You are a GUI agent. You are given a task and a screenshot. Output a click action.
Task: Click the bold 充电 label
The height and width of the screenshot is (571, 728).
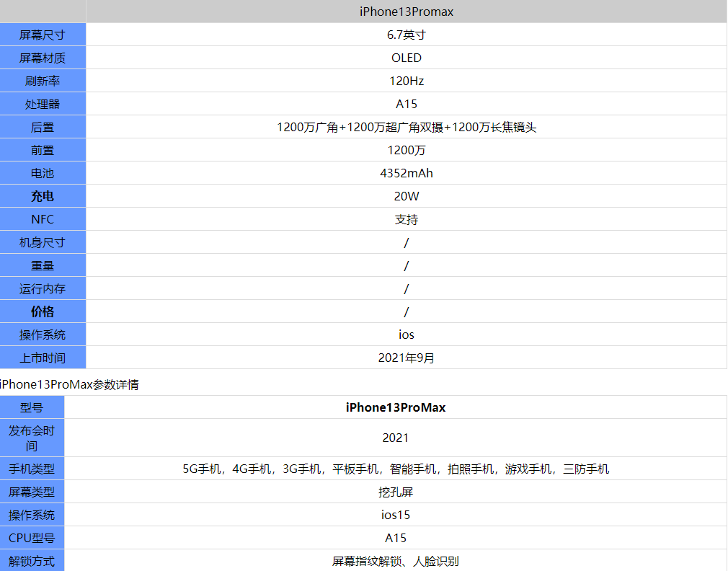tap(43, 196)
